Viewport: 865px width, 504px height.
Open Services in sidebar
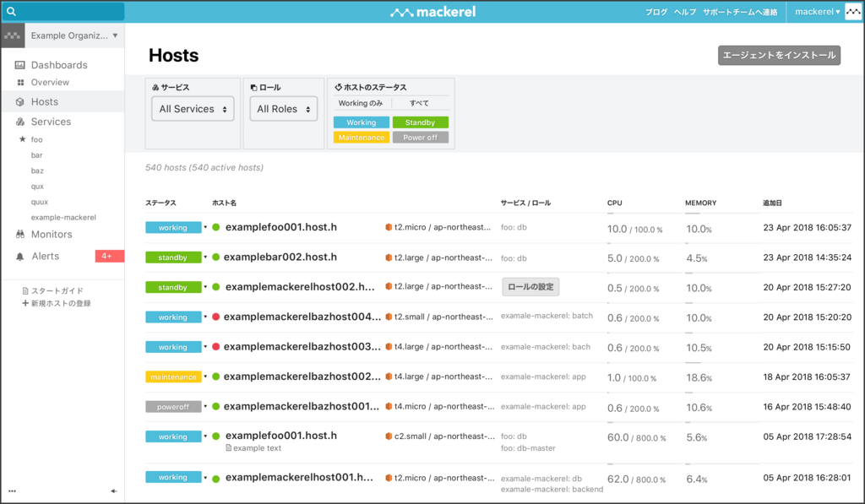51,122
